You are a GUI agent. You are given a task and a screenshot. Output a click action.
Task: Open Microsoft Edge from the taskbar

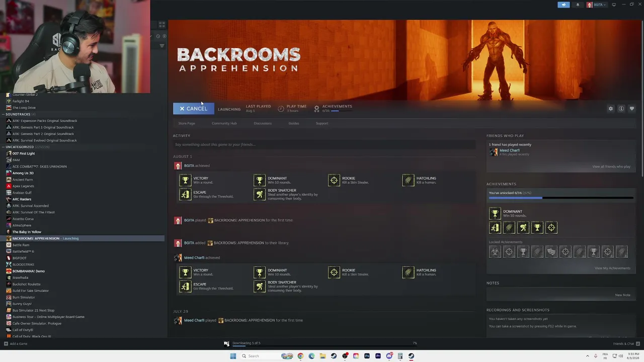[x=311, y=356]
